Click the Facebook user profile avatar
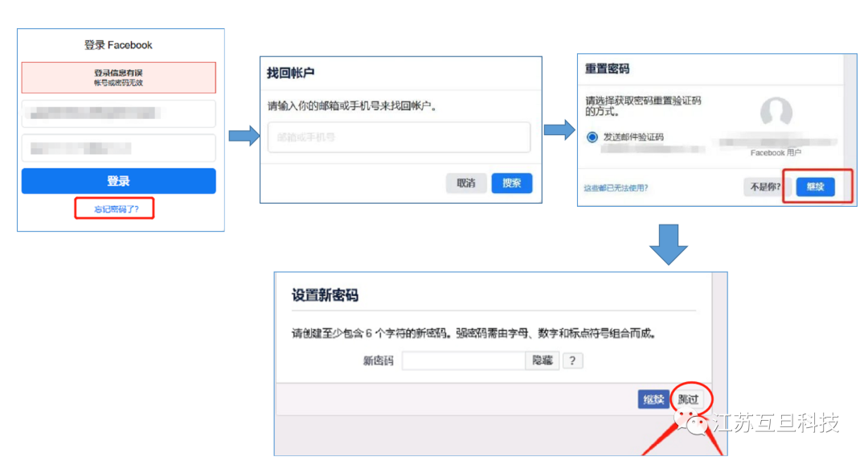868x461 pixels. [776, 114]
